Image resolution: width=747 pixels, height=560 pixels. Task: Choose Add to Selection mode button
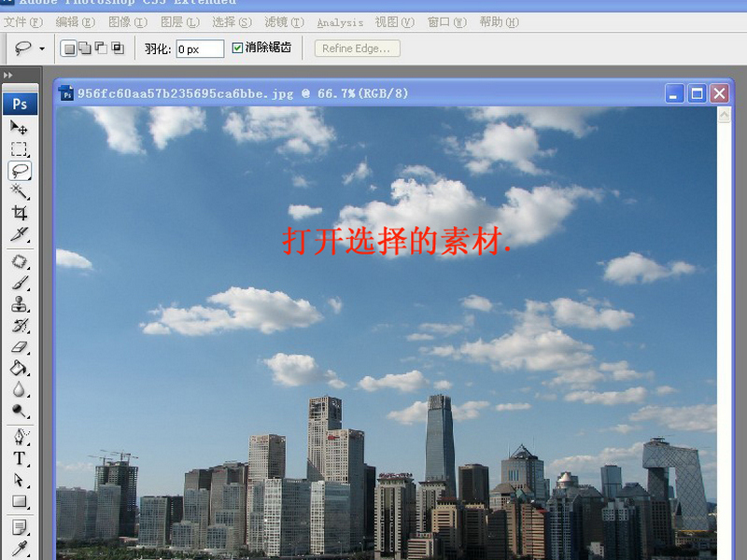[85, 49]
